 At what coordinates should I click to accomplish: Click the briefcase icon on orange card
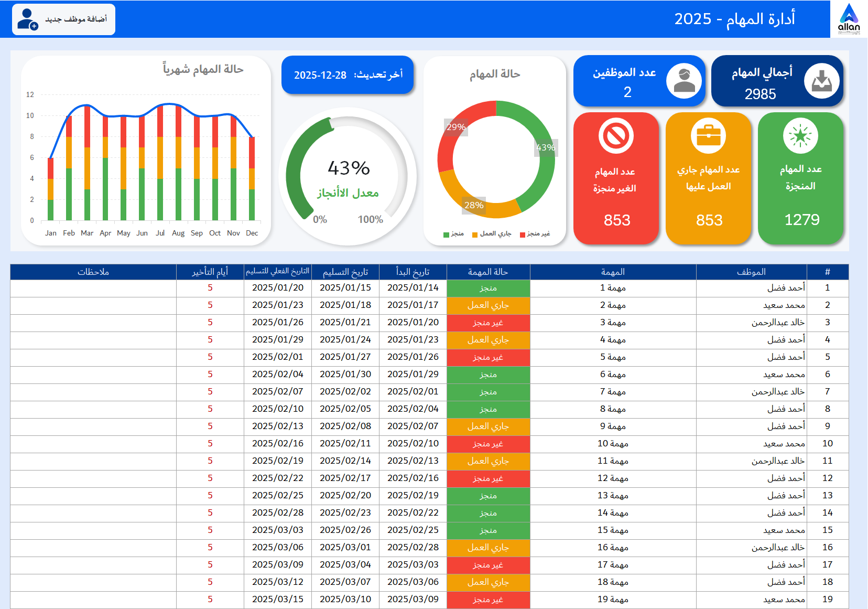(708, 136)
